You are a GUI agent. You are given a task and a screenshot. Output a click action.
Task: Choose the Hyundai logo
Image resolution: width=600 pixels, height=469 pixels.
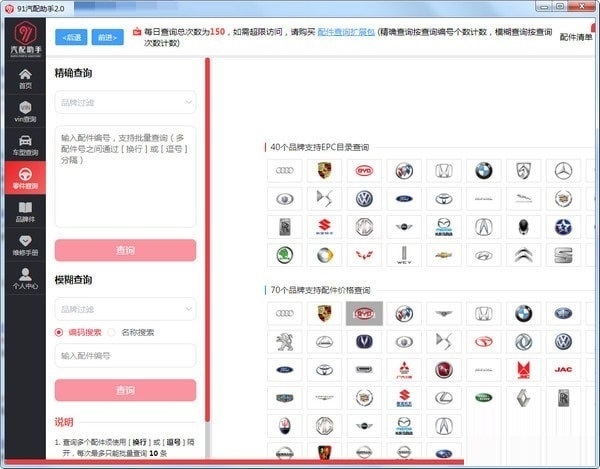tap(484, 255)
